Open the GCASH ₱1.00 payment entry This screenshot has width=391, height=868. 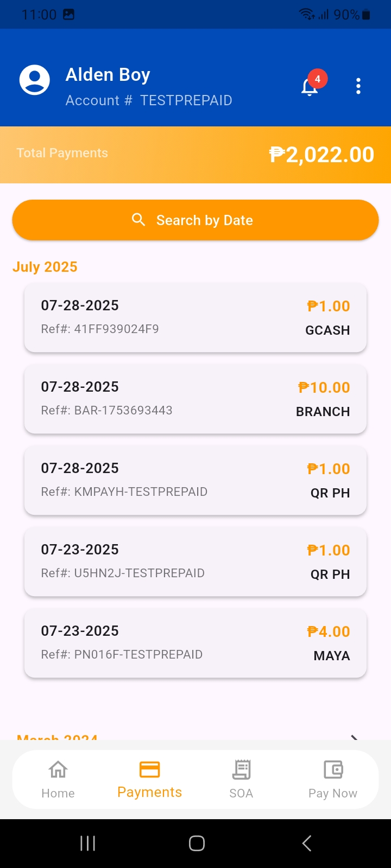(x=195, y=317)
